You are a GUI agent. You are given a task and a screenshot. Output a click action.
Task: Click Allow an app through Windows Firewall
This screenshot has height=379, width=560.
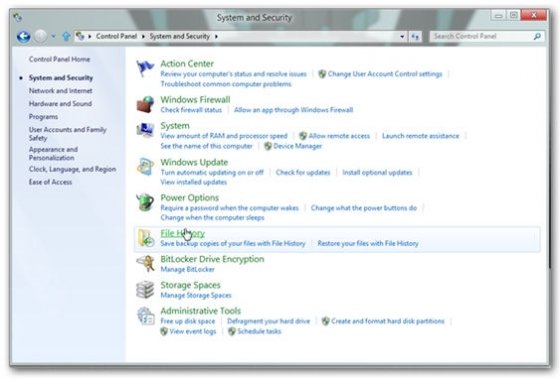point(293,110)
